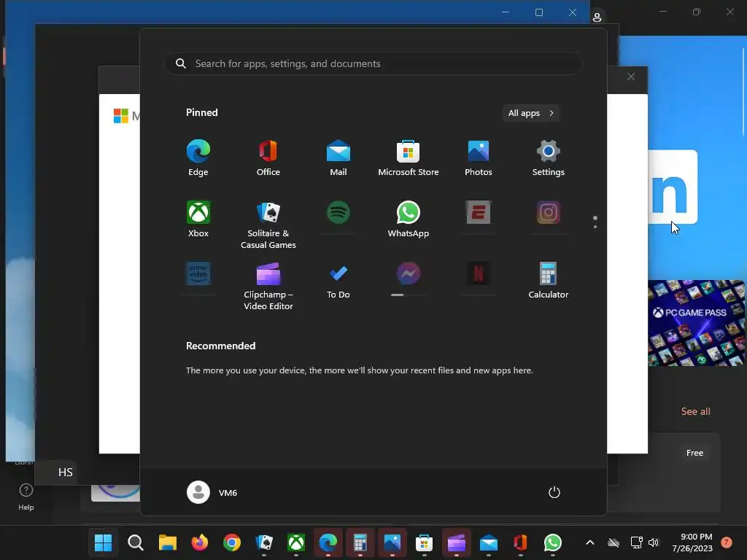Open Clipchamp – Video Editor
Image resolution: width=747 pixels, height=560 pixels.
(x=268, y=286)
